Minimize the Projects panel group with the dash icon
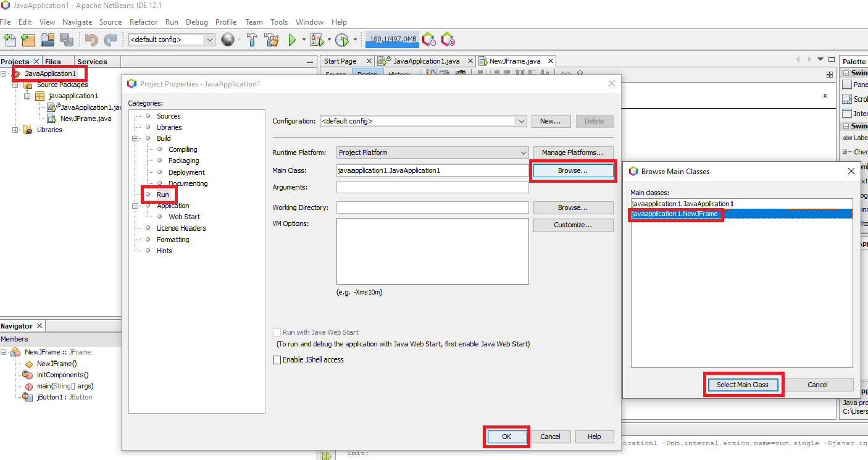Viewport: 868px width, 460px height. [x=310, y=62]
